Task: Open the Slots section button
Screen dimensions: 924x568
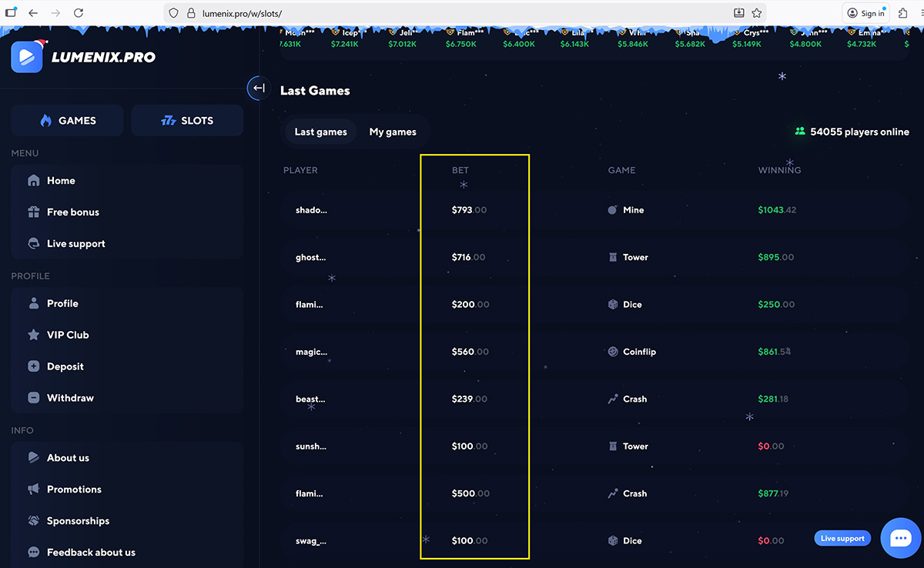Action: (x=187, y=121)
